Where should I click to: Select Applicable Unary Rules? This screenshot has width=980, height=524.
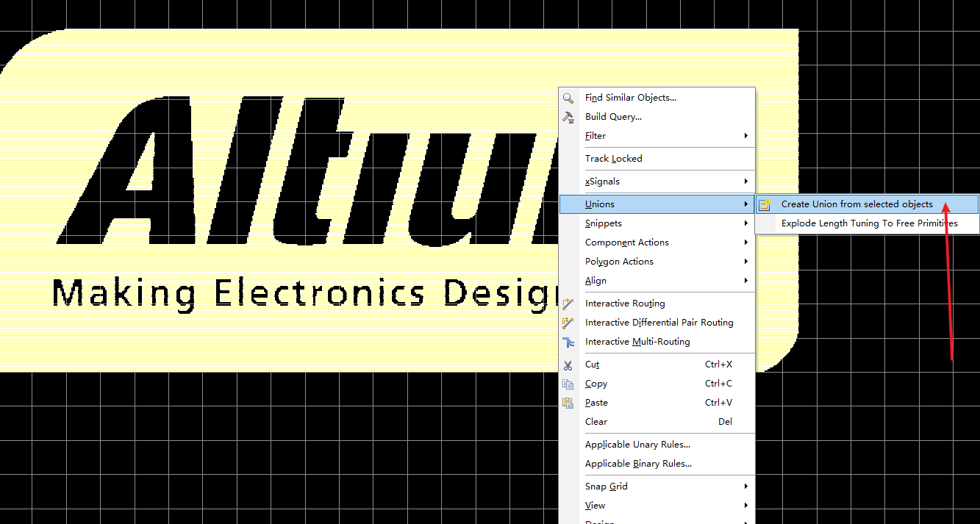pyautogui.click(x=637, y=445)
